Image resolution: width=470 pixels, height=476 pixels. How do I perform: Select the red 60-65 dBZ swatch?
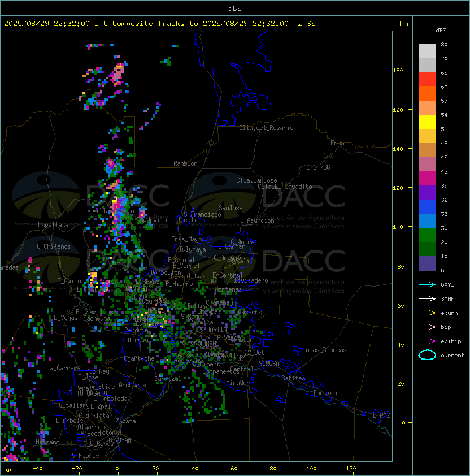(x=427, y=80)
